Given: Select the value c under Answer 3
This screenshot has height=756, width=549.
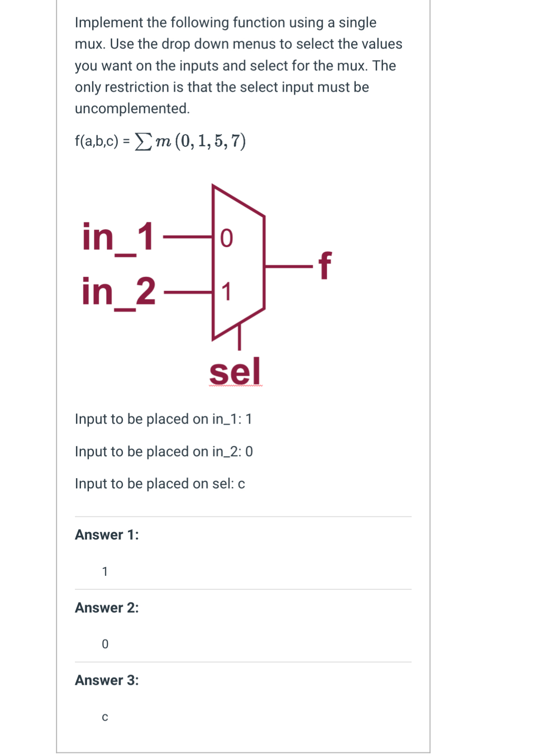Looking at the screenshot, I should (x=105, y=717).
